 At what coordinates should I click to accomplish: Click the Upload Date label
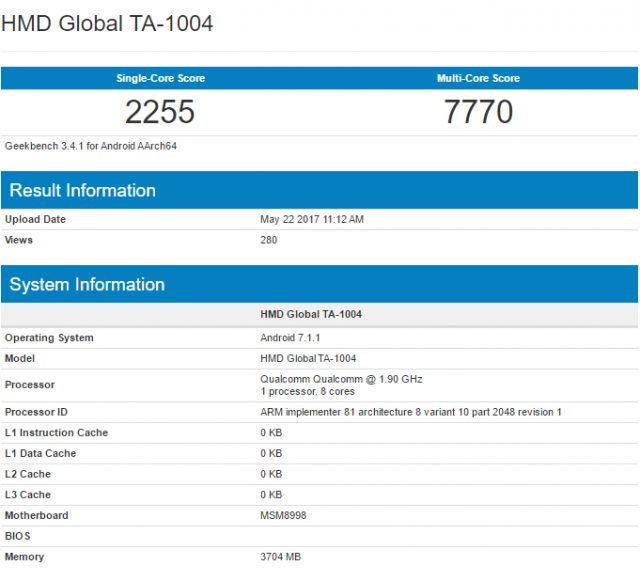coord(35,219)
